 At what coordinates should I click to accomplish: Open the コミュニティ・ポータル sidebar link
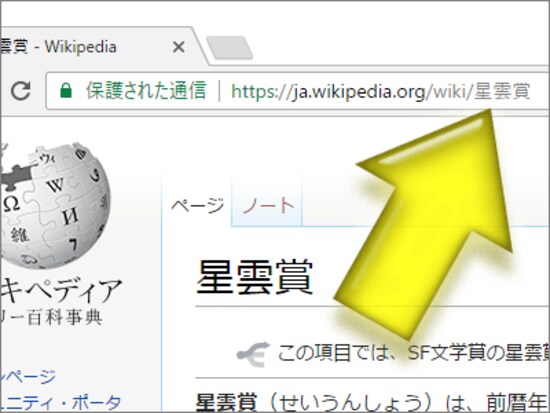click(x=60, y=403)
